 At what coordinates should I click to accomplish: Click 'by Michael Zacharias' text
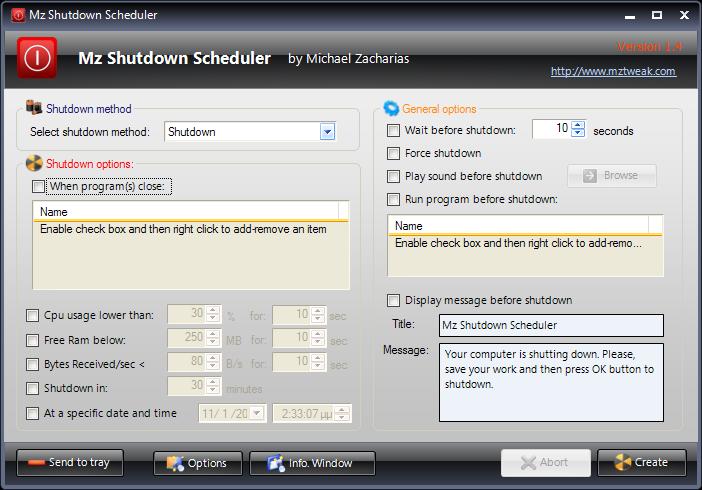pos(348,59)
